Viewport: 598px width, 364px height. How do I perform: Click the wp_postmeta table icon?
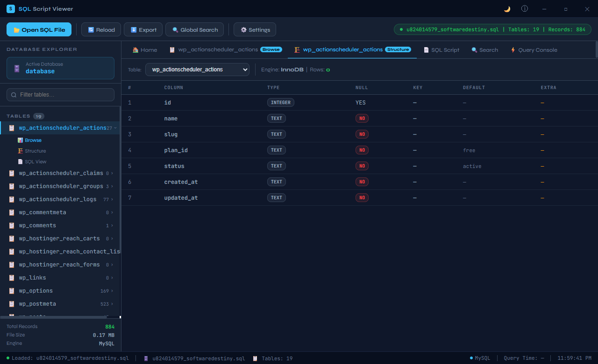12,304
